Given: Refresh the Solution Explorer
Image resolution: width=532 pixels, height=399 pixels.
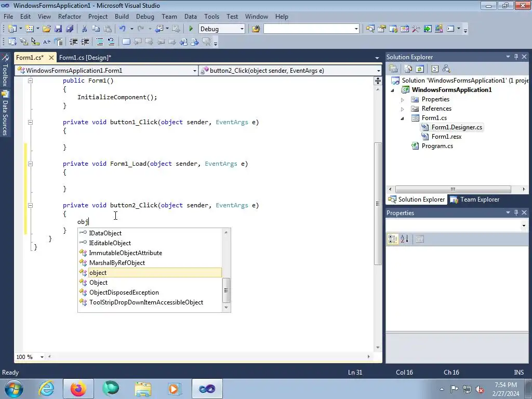Looking at the screenshot, I should pos(420,69).
